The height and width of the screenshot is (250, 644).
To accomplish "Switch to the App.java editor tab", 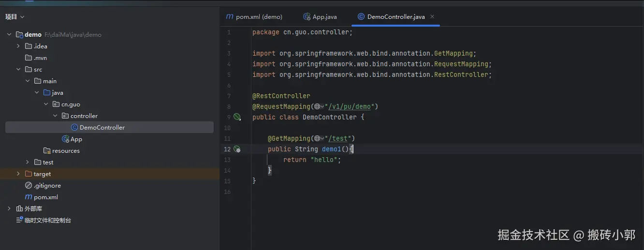I will coord(320,17).
